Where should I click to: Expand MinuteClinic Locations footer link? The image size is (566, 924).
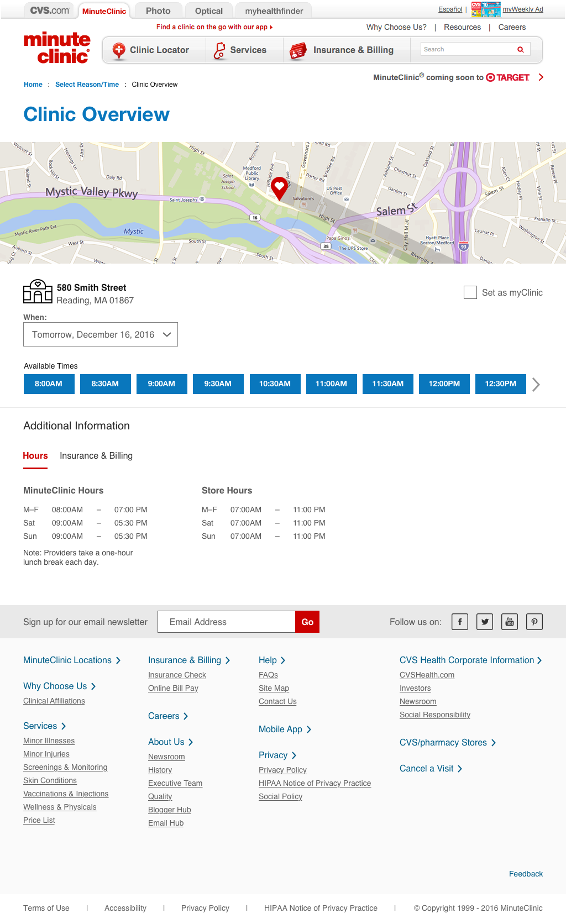(72, 660)
